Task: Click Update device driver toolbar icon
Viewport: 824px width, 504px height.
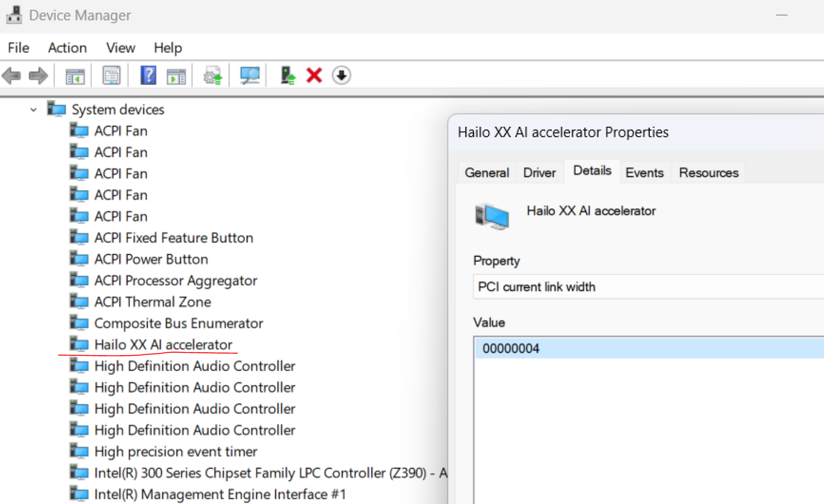Action: click(x=212, y=76)
